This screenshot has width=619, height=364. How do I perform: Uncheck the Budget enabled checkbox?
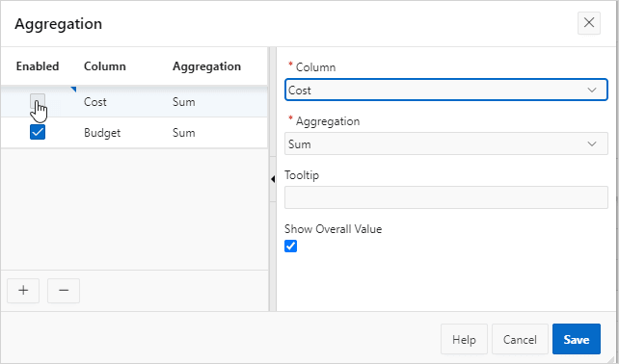click(38, 132)
